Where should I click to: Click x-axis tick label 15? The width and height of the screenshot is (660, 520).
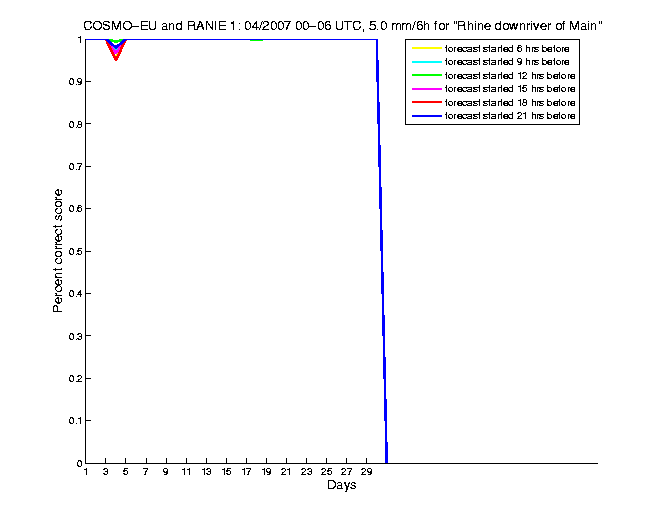(226, 472)
